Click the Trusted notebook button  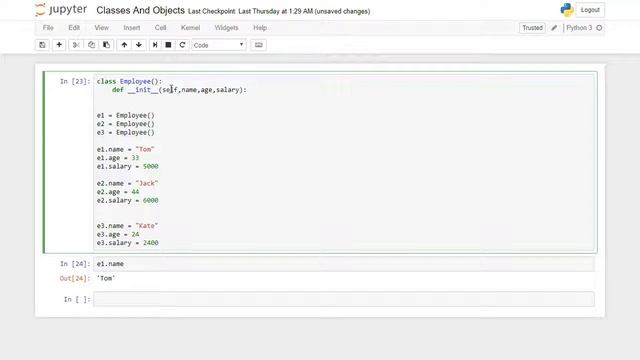click(x=532, y=28)
